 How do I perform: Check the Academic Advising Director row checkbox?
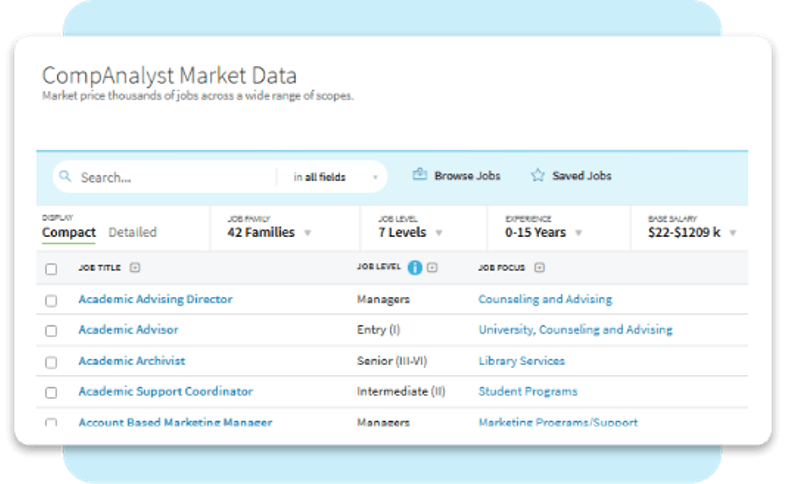51,301
